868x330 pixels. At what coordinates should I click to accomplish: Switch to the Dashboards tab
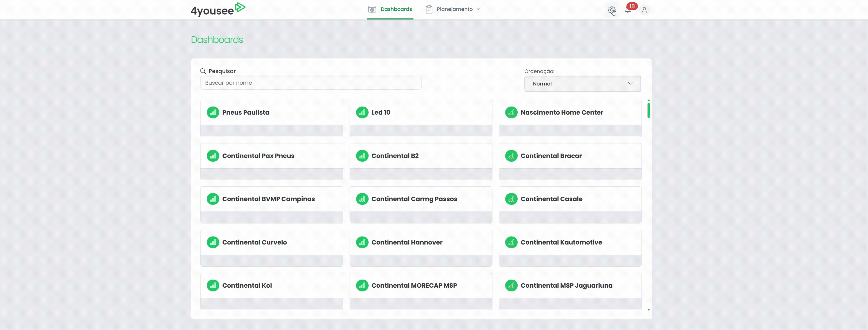390,9
